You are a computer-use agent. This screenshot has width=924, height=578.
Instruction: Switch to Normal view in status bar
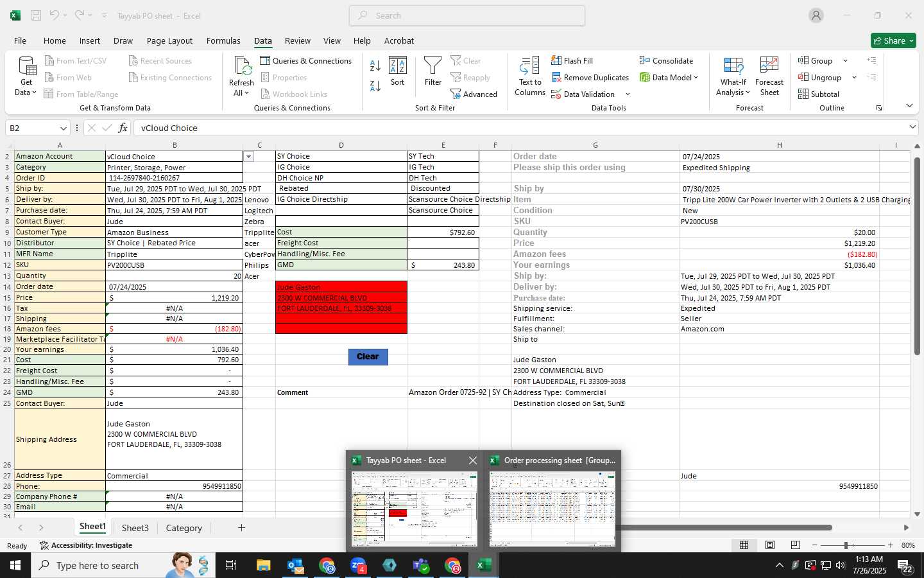tap(744, 545)
